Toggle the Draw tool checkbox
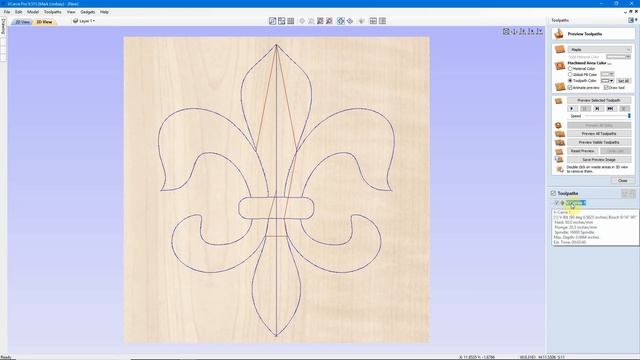 pyautogui.click(x=606, y=87)
